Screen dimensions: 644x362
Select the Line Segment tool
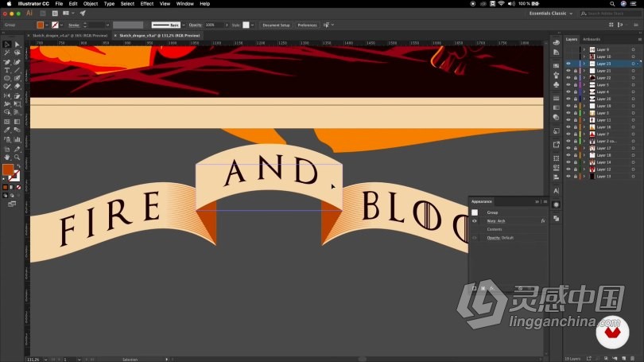tap(17, 70)
